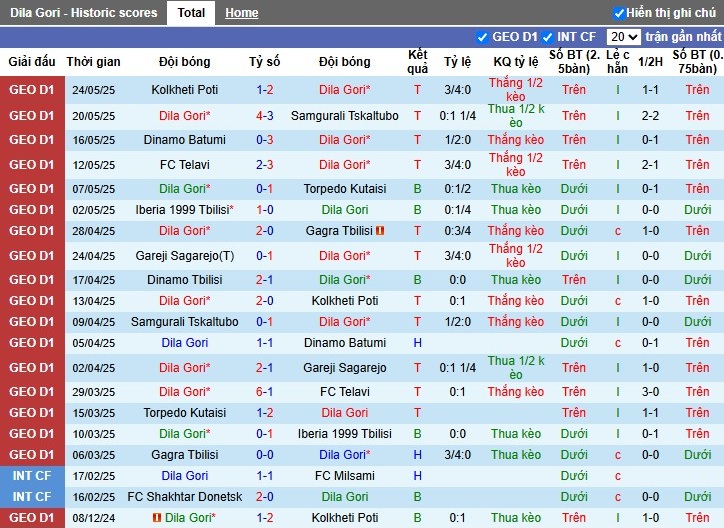Click the 6-1 score against FC Telavi
This screenshot has width=724, height=528.
click(x=265, y=391)
